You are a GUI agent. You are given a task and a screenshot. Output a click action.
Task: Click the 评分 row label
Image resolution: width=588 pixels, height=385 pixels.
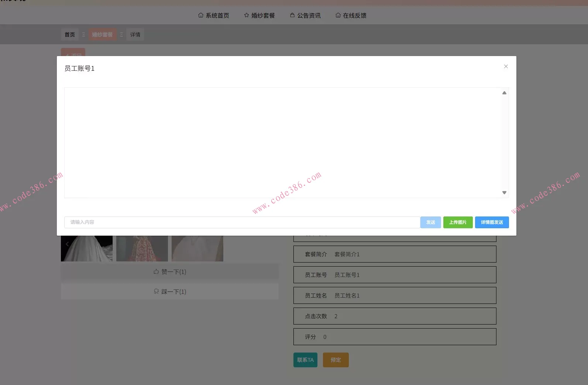coord(310,337)
